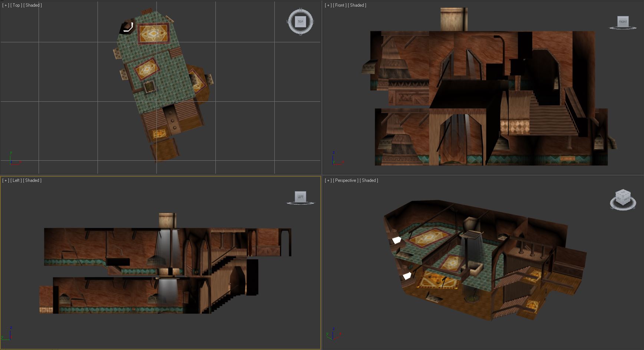Click the [+] menu in Perspective viewport
644x350 pixels.
pos(328,180)
